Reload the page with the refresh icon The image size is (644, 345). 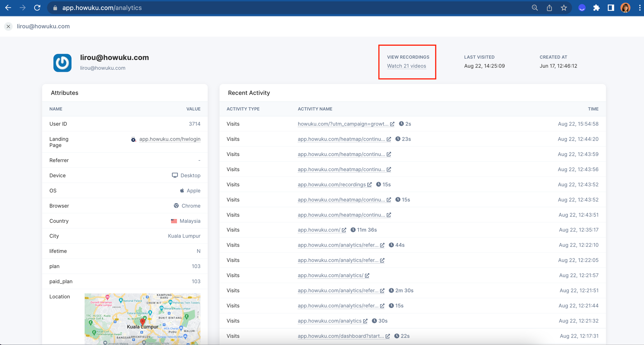point(37,8)
